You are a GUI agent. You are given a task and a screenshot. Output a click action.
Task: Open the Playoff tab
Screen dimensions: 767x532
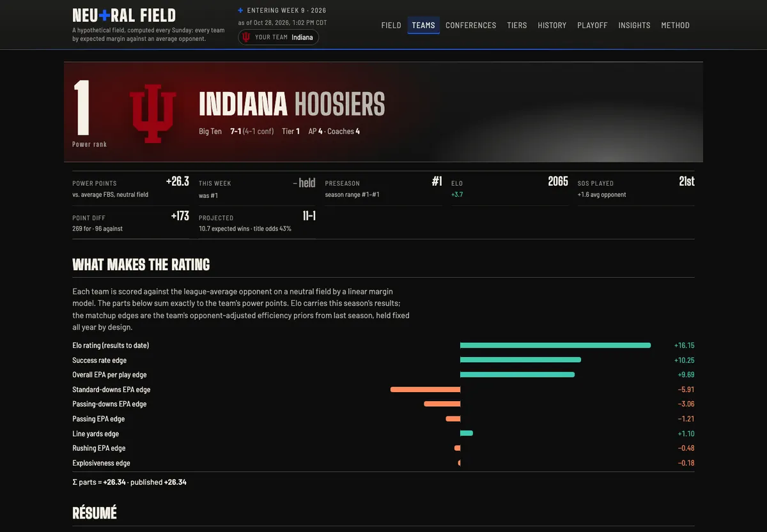click(593, 26)
